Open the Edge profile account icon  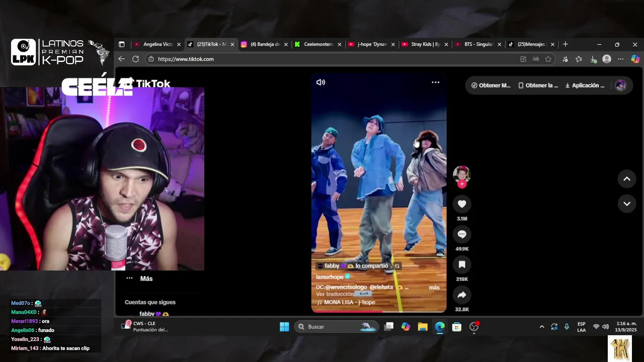(607, 59)
